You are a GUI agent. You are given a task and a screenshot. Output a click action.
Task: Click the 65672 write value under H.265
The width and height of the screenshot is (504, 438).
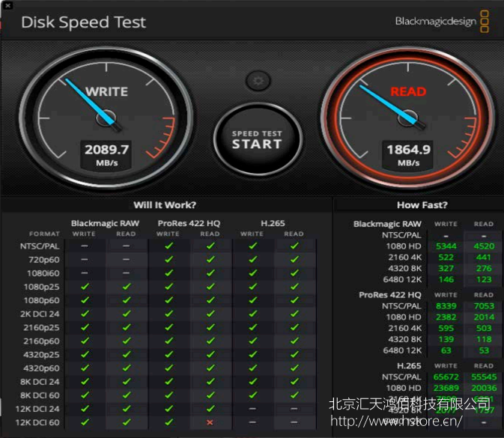[x=446, y=377]
